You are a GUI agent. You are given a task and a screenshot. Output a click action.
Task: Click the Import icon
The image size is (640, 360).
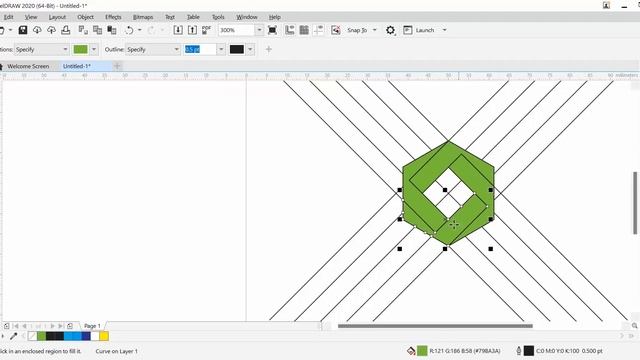[x=178, y=30]
